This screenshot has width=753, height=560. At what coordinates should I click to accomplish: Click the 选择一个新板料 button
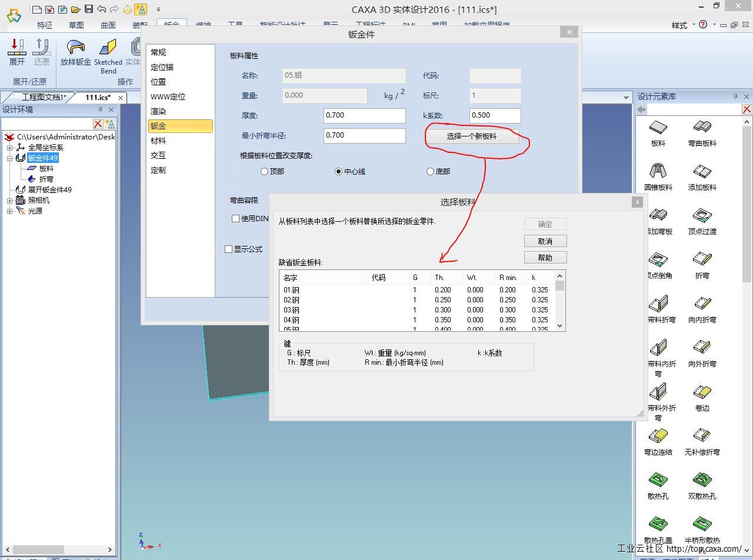point(472,136)
